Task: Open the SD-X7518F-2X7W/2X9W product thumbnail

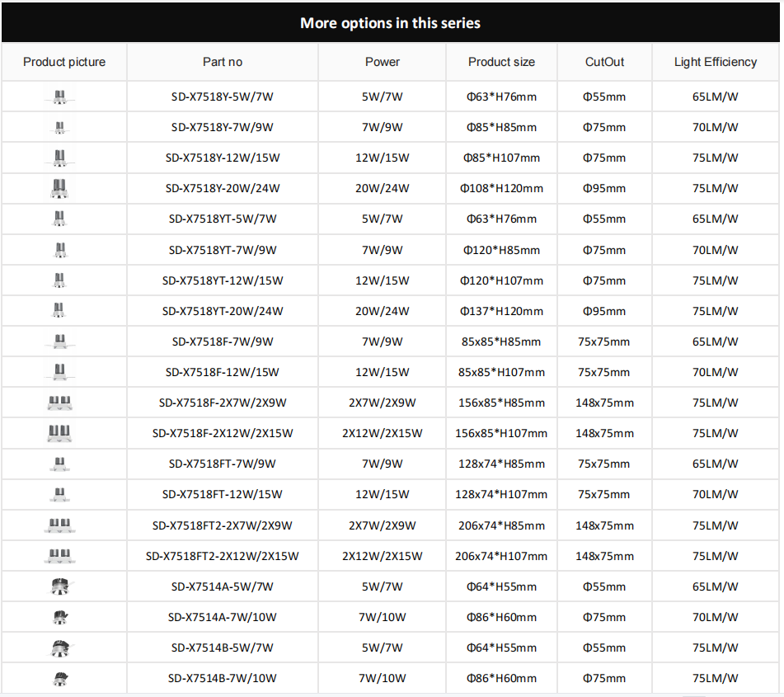Action: [x=59, y=403]
